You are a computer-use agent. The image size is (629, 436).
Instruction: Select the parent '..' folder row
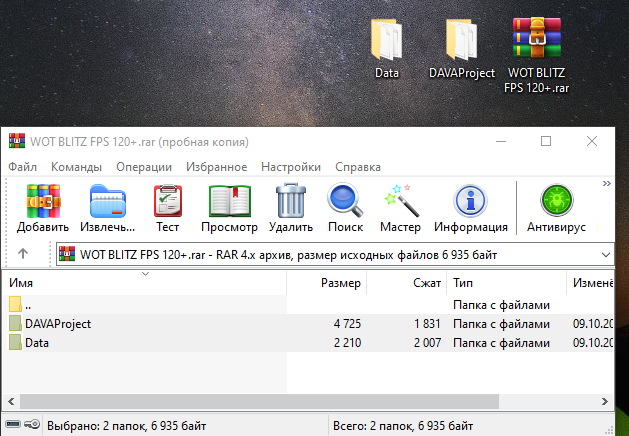308,305
